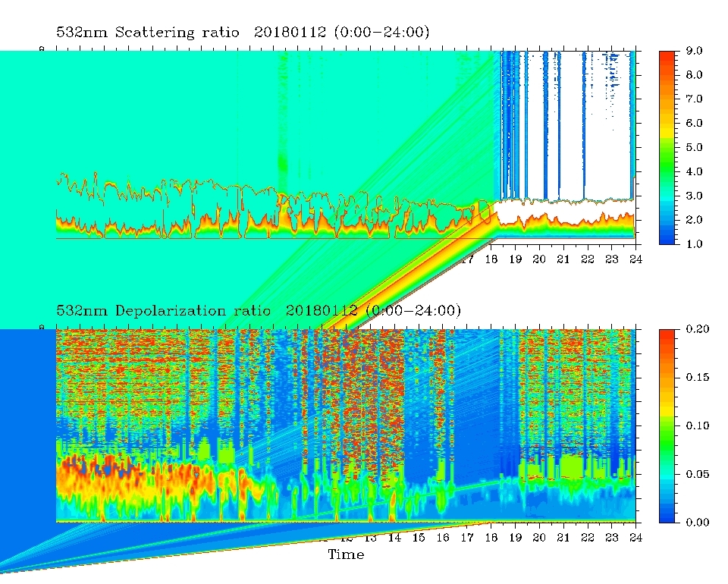Viewport: 728px width, 584px height.
Task: Click hour 15 tick on depolarization plot axis
Action: tap(419, 538)
